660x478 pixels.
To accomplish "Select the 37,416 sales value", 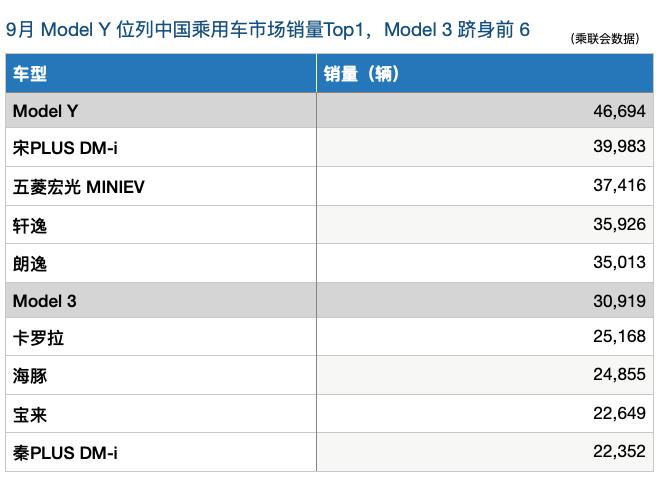I will tap(619, 187).
